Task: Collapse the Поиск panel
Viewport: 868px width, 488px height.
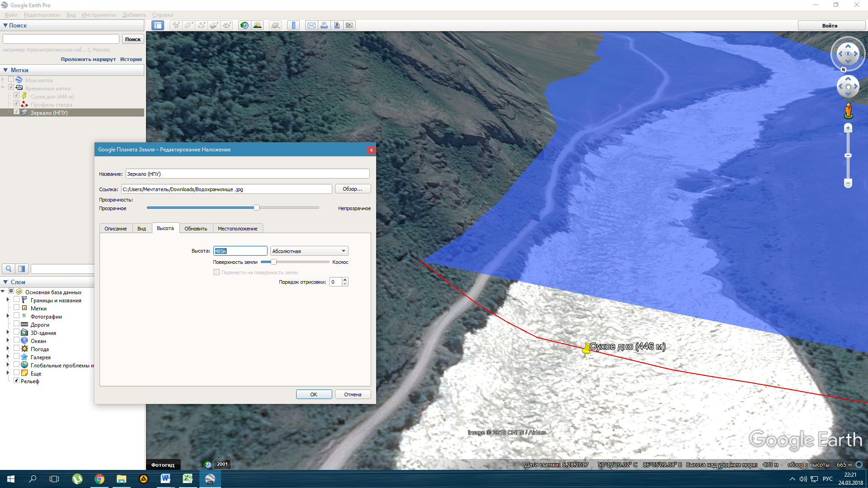Action: click(x=5, y=25)
